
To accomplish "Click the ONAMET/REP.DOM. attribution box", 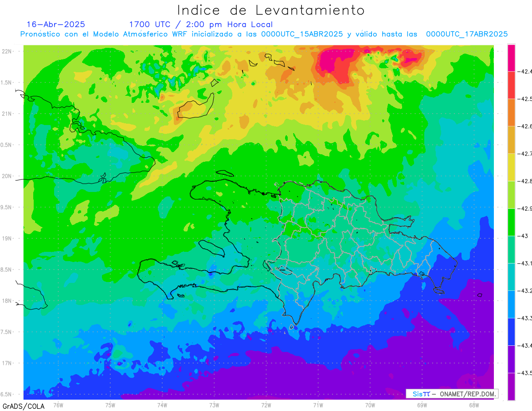I will click(452, 394).
